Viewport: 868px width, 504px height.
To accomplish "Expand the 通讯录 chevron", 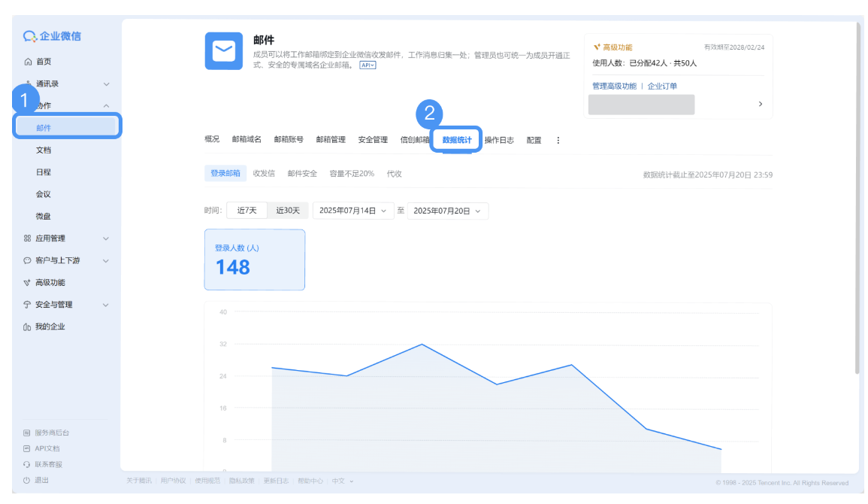I will [x=106, y=84].
